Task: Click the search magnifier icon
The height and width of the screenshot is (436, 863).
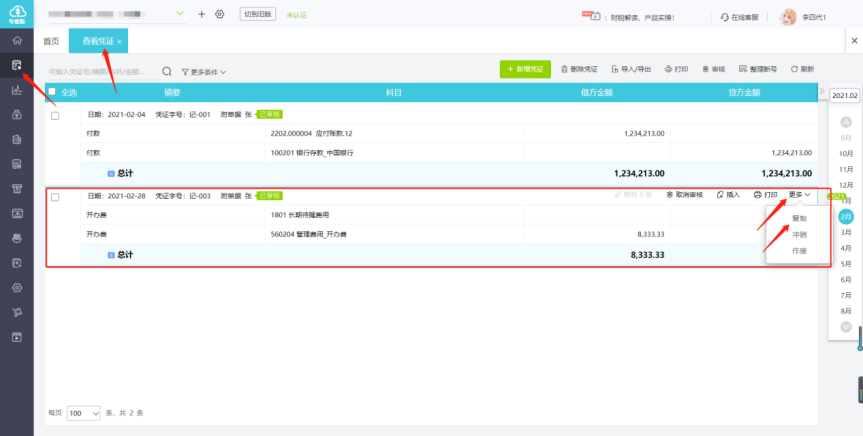Action: coord(167,72)
